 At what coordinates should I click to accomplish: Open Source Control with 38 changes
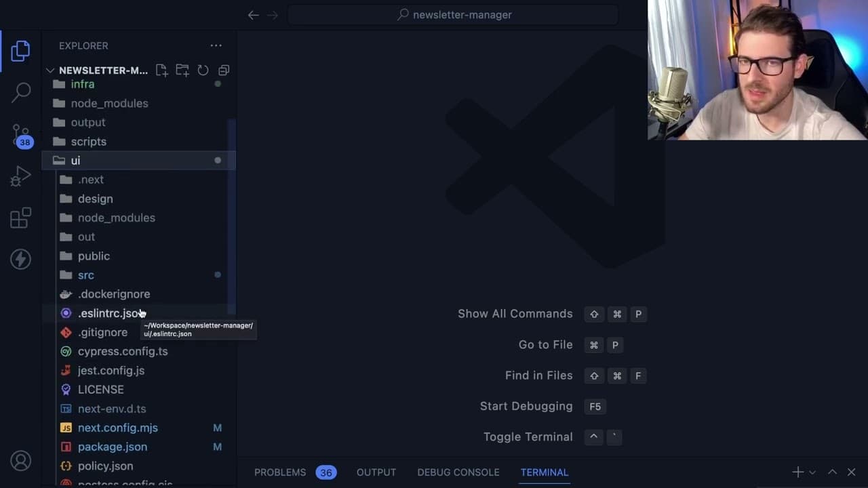(x=21, y=136)
